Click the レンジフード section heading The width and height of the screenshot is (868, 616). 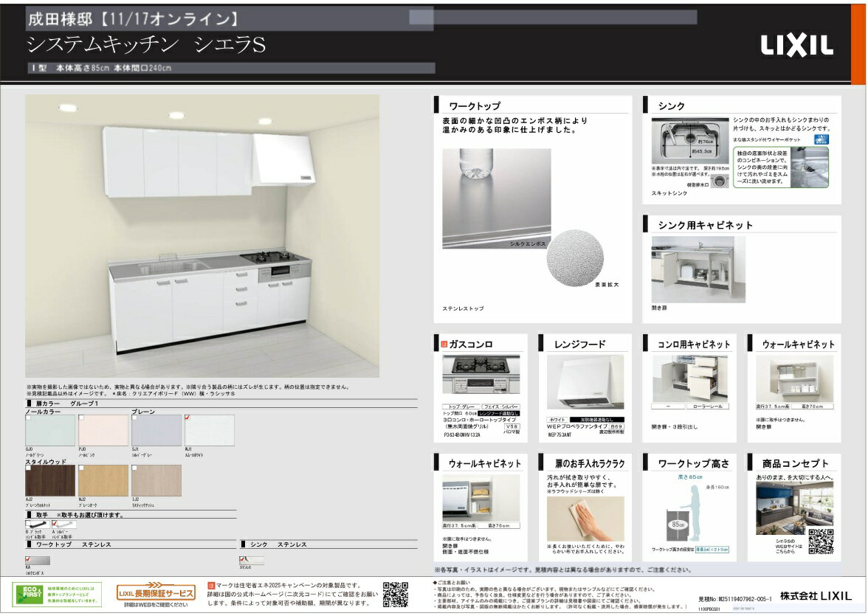point(580,344)
